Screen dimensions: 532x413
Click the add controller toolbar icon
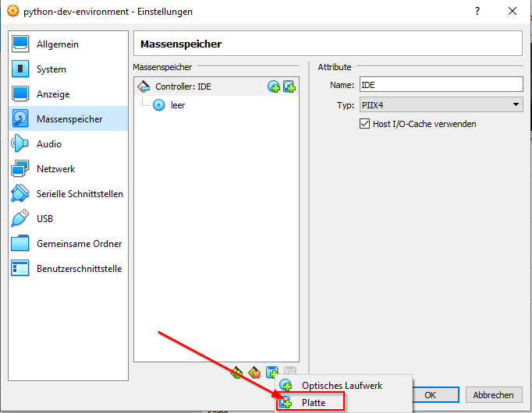coord(237,372)
